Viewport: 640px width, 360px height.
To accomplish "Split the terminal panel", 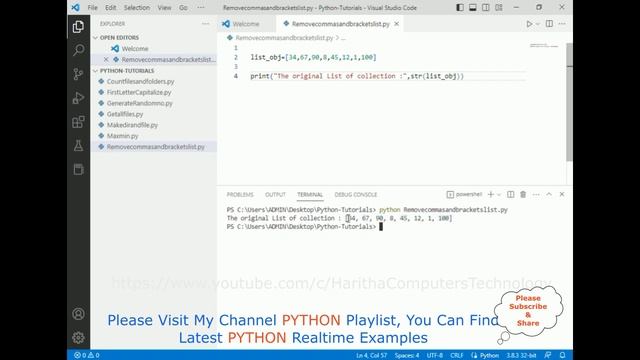I will [511, 195].
